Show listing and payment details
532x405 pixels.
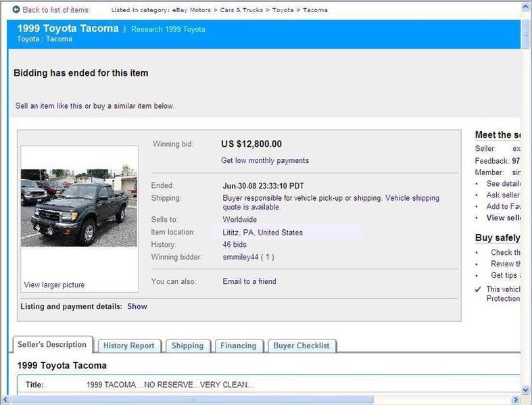coord(137,306)
